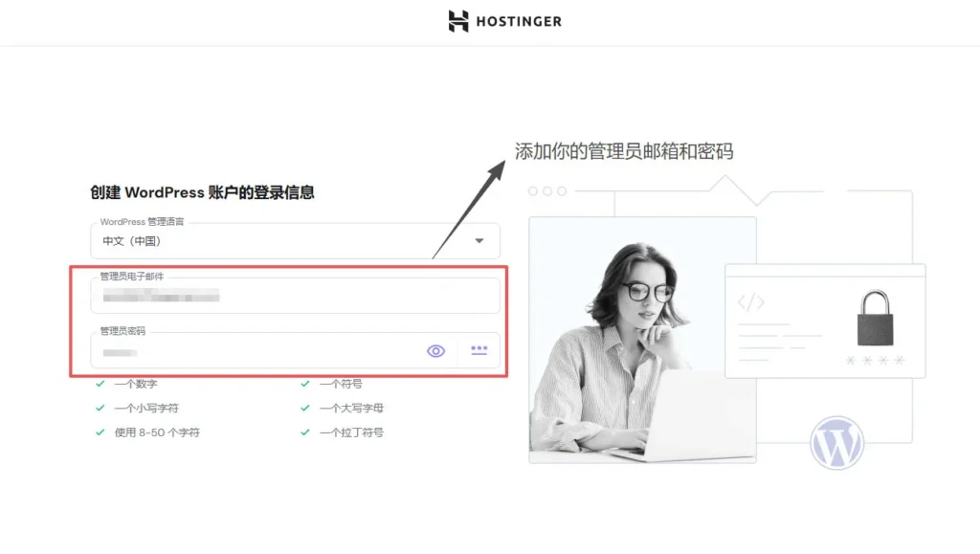
Task: Click the checkmark next to 一个拉丁符号
Action: 306,432
